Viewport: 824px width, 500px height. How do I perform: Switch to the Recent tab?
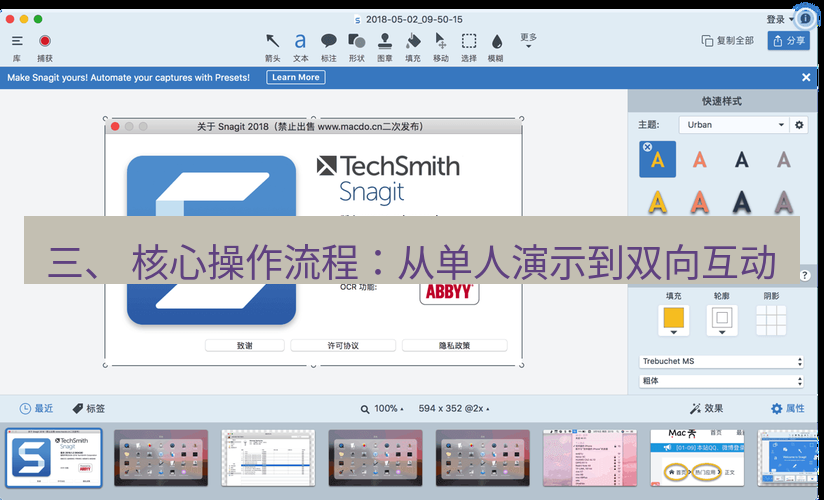(x=36, y=409)
